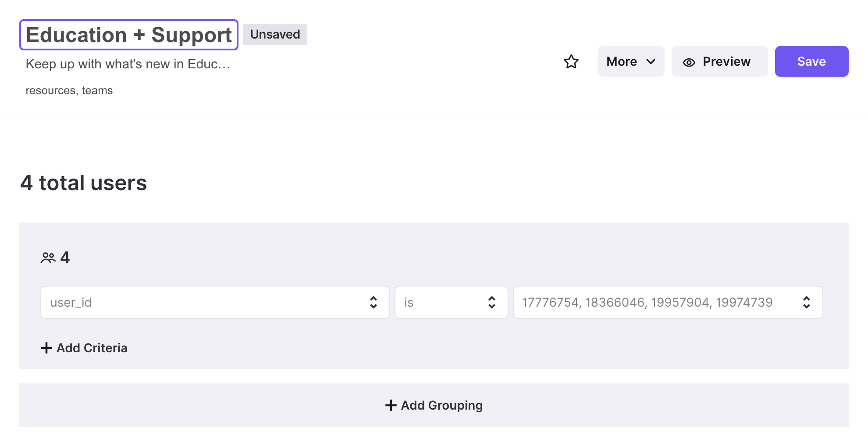This screenshot has height=446, width=868.
Task: Click the plus icon beside Add Grouping
Action: 391,405
